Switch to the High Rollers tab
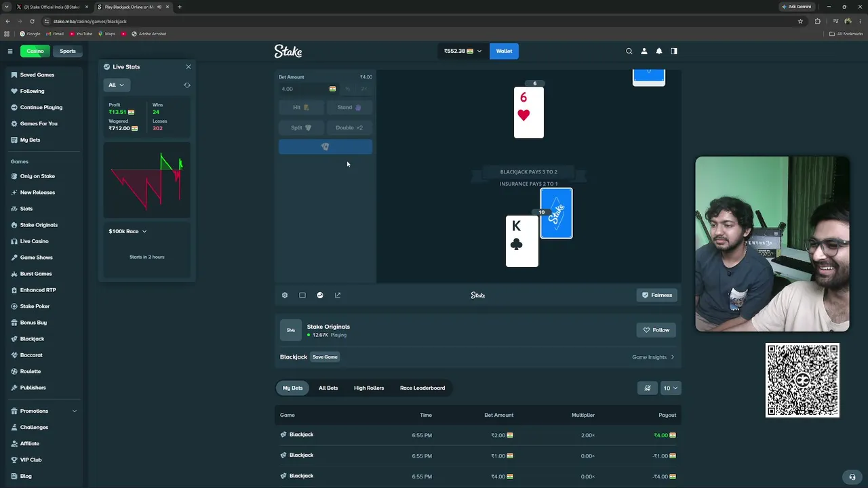 [369, 388]
